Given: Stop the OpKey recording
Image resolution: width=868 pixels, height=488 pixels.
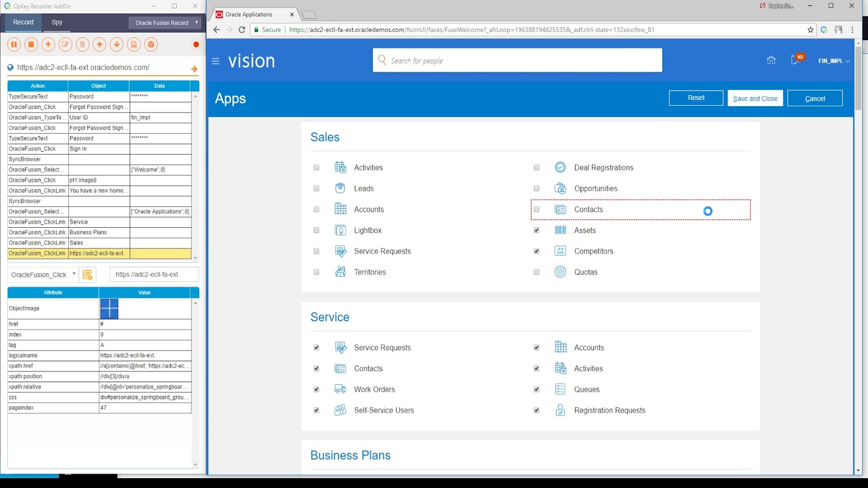Looking at the screenshot, I should tap(31, 44).
